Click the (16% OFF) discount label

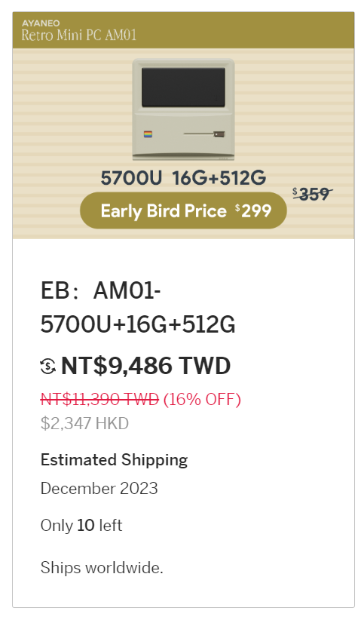tap(202, 399)
